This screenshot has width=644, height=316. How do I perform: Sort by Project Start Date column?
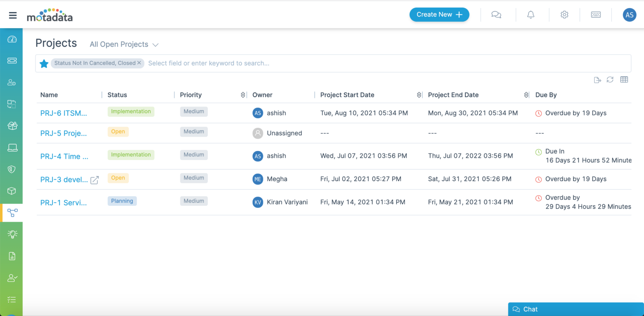419,95
